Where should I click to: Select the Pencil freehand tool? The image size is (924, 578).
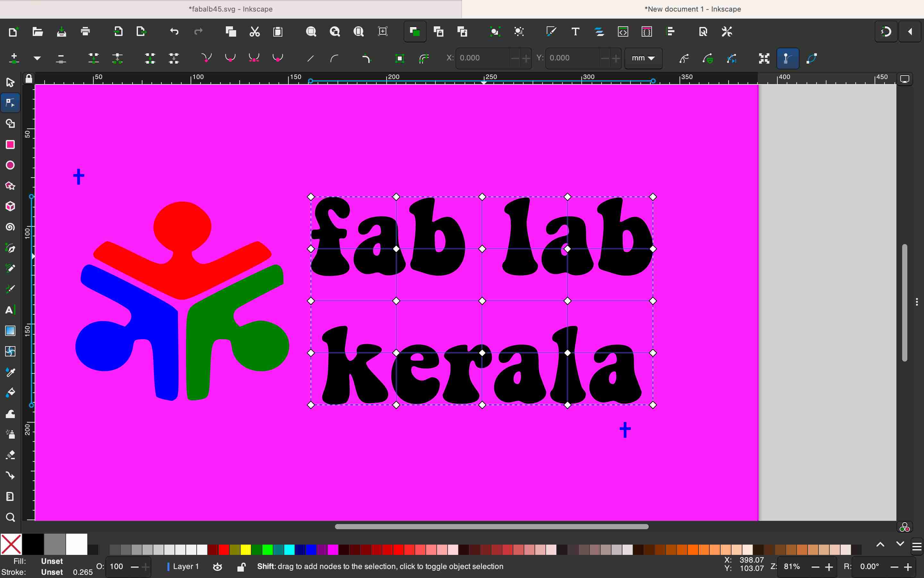(10, 269)
